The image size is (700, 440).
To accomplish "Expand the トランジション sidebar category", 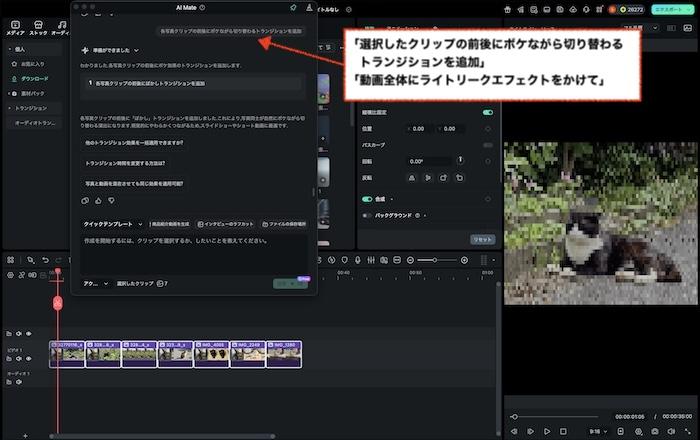I will (x=10, y=108).
